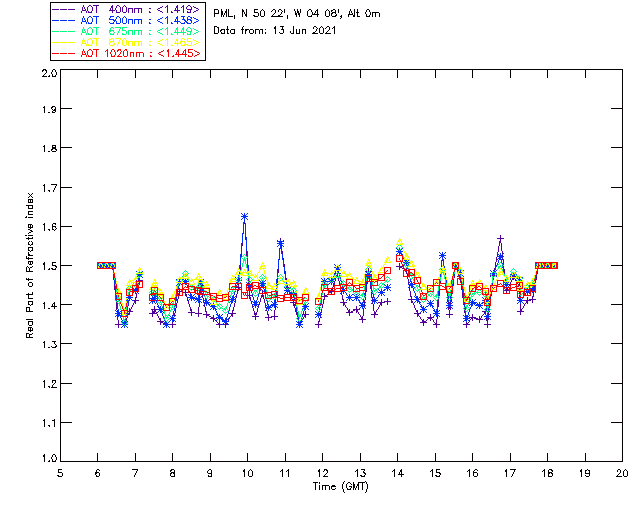Screen dimensions: 640x512
Task: Click the station text 'PML, N 50 22', W 04 08', Alt 0m'
Action: click(297, 13)
